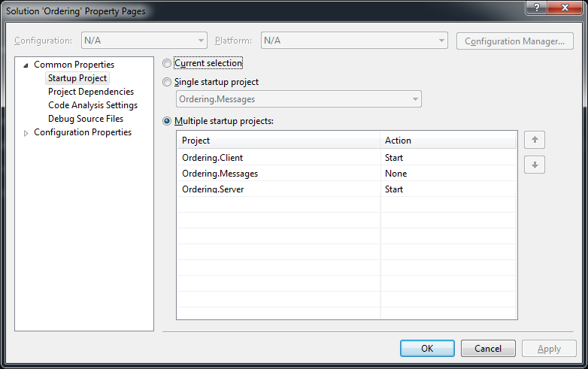Open the Platform dropdown
588x369 pixels.
(x=354, y=41)
